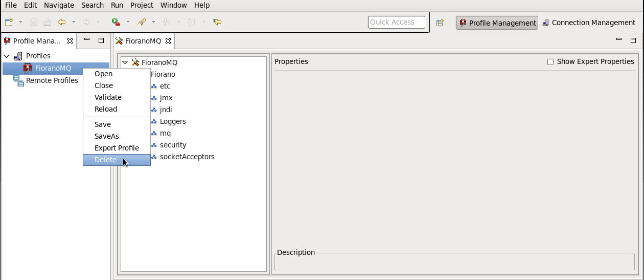The image size is (644, 280).
Task: Maximize the FioranoMQ editor area
Action: 633,40
